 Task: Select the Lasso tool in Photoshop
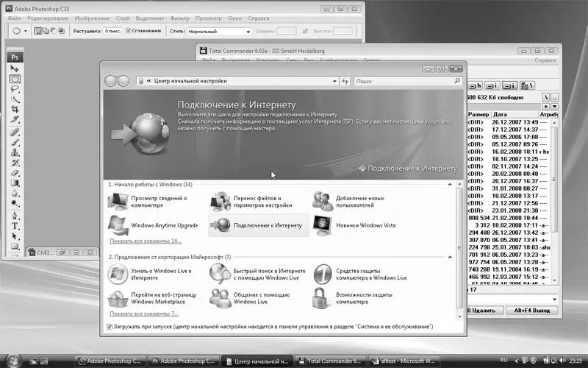tap(15, 89)
